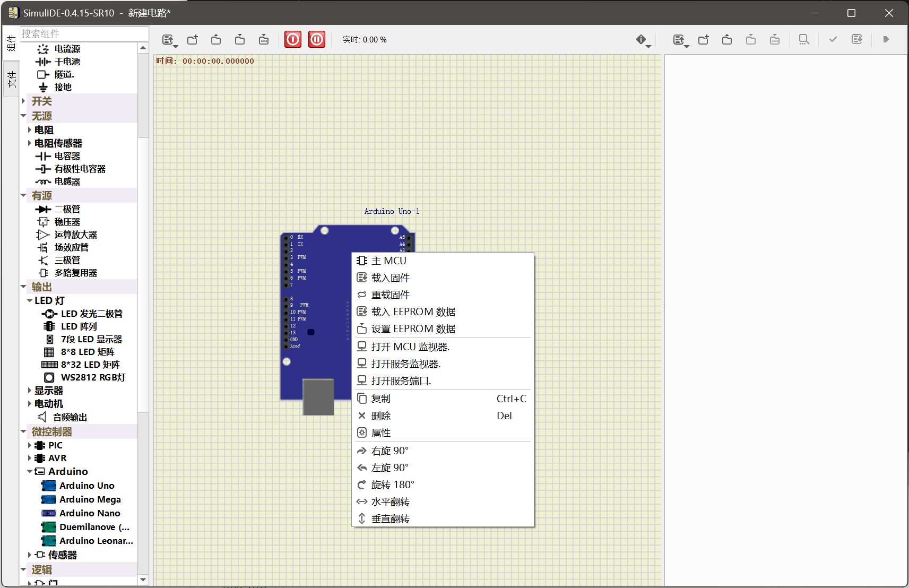Click the compile checkmark icon
This screenshot has width=909, height=588.
point(833,40)
